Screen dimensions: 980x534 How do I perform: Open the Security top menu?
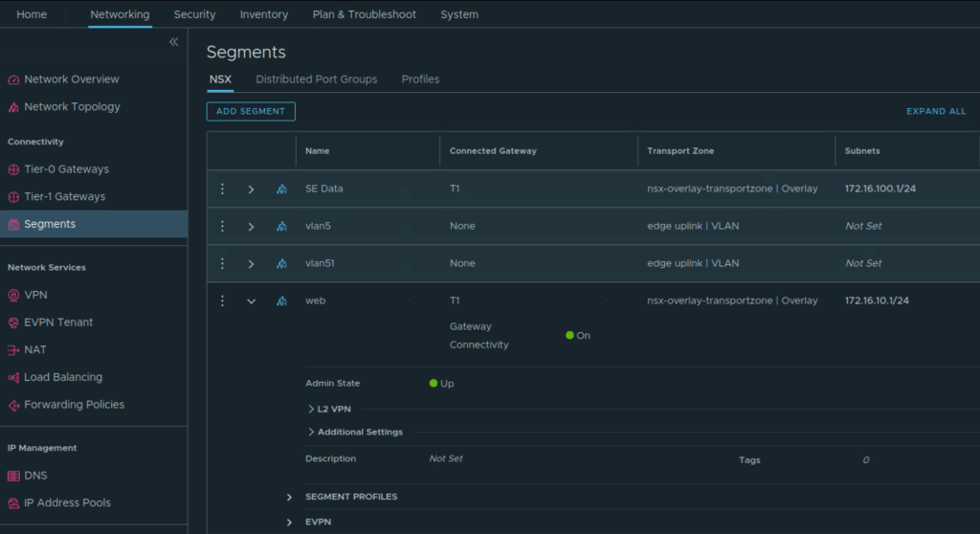(194, 14)
